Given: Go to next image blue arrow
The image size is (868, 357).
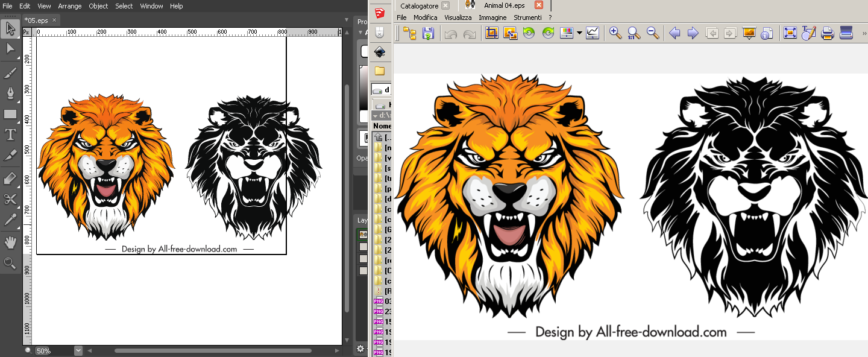Looking at the screenshot, I should [693, 33].
